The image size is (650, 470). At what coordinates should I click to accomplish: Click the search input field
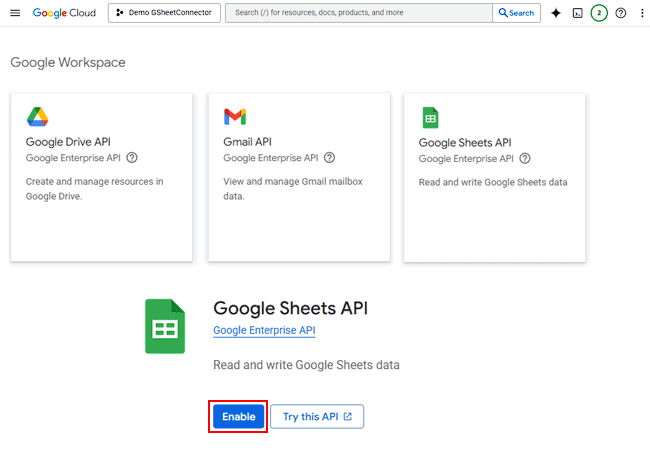360,13
